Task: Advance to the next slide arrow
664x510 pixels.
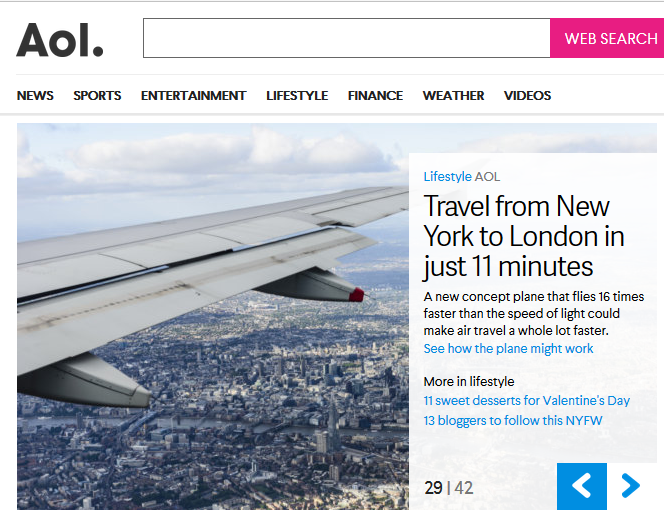Action: tap(631, 486)
